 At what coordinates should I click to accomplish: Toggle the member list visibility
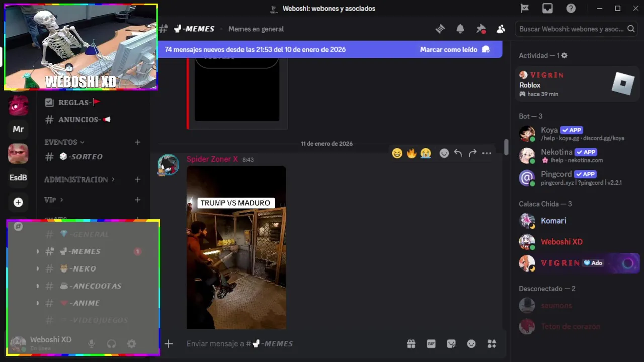[x=501, y=29]
